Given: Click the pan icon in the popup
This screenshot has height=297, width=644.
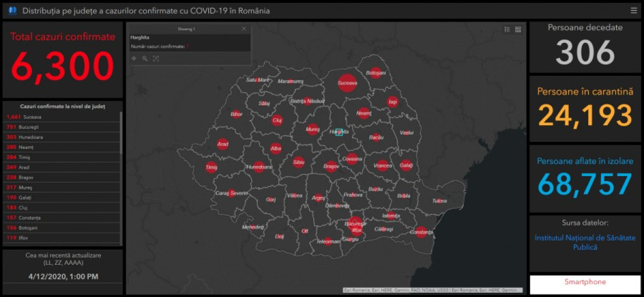Looking at the screenshot, I should coord(134,59).
